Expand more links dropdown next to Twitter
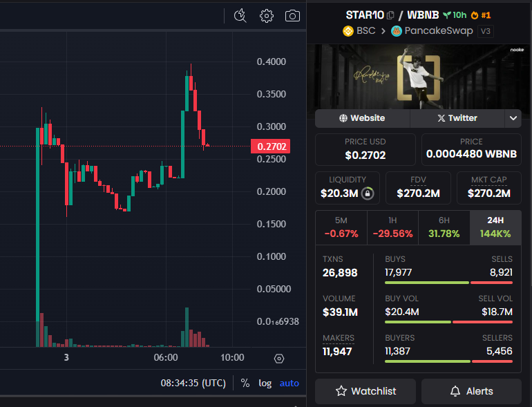 (x=513, y=118)
